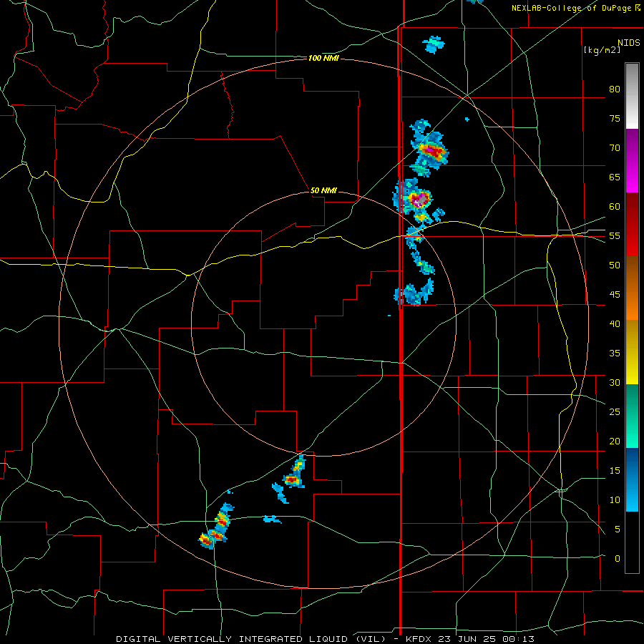Click the scale value 20
644x644 pixels.
coord(615,441)
